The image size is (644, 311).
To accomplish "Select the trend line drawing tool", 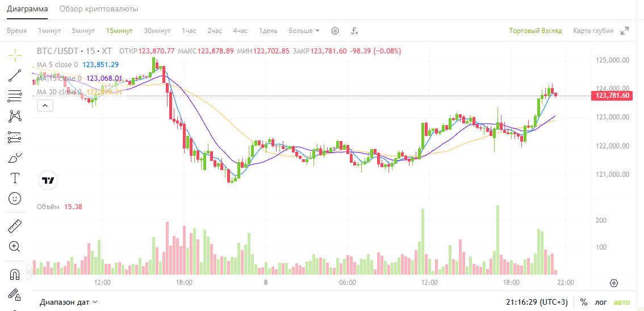I will click(x=15, y=75).
